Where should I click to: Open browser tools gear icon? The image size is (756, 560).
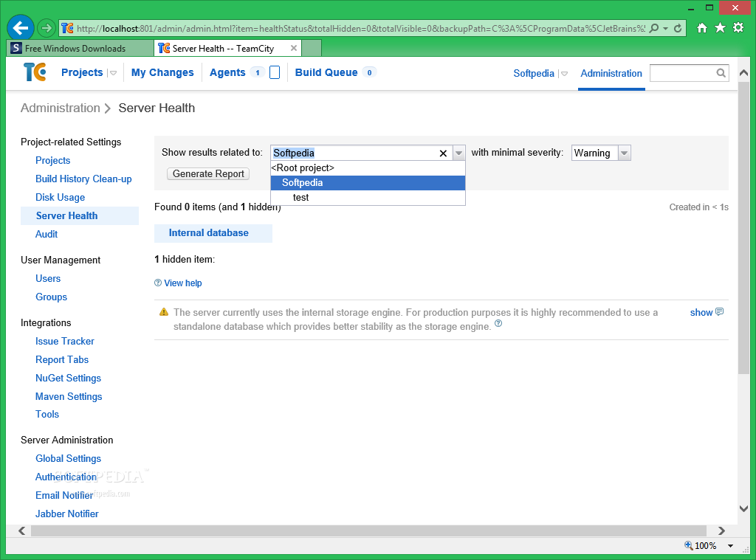(738, 27)
